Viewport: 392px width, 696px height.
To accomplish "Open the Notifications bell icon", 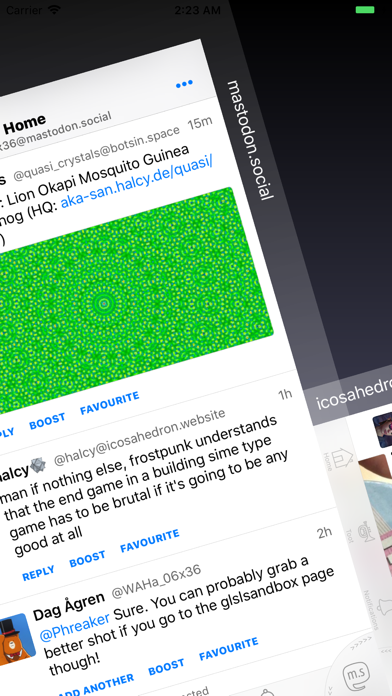I will pos(383,605).
